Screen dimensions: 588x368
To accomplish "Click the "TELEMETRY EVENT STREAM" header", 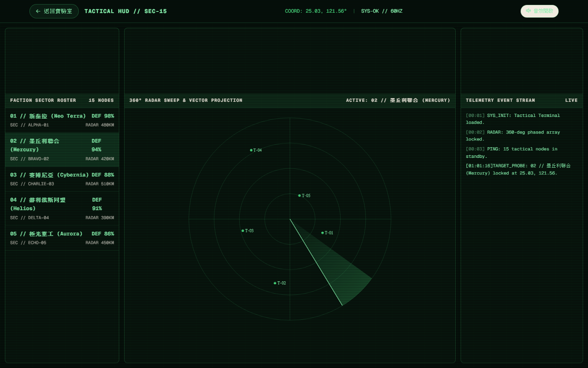I will (500, 100).
